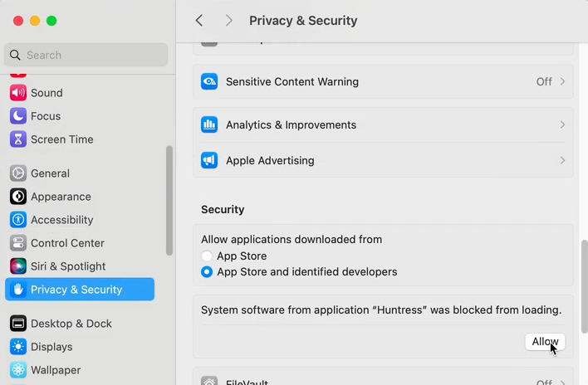Select the Appearance icon in sidebar
The image size is (588, 385).
(x=18, y=197)
